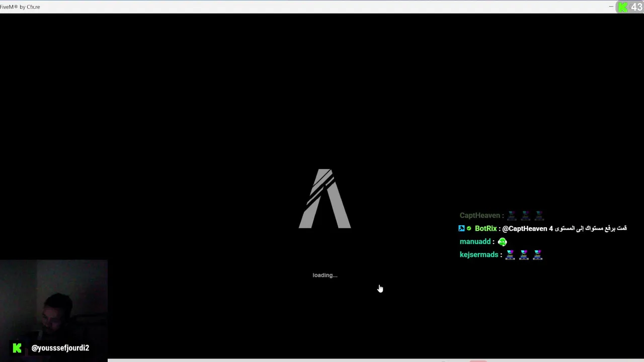Click BotRix username in chat

(486, 228)
